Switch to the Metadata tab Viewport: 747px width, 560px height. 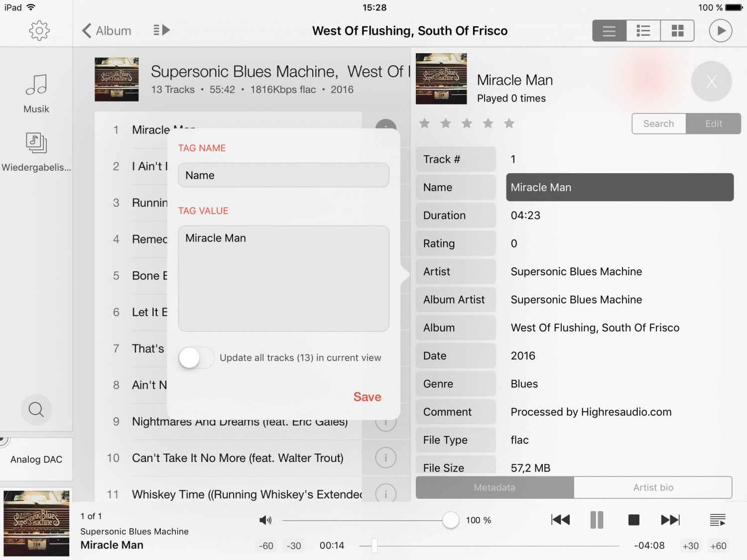click(495, 487)
